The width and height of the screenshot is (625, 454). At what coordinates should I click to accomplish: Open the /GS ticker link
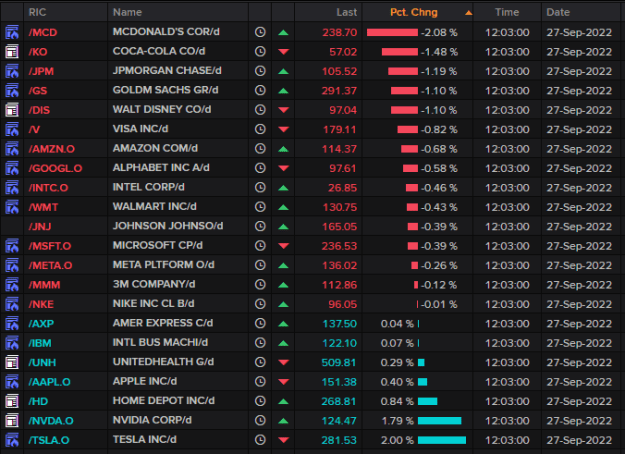tap(38, 91)
